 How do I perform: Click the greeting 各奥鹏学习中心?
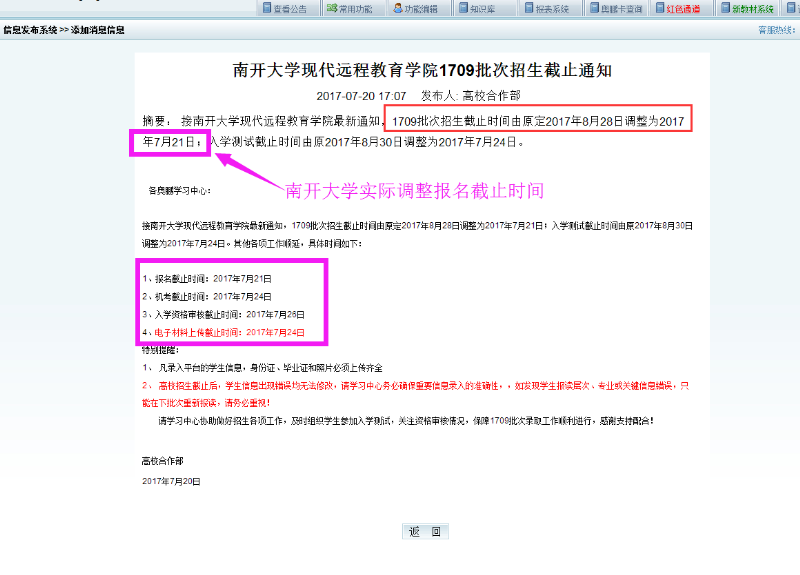tap(180, 191)
